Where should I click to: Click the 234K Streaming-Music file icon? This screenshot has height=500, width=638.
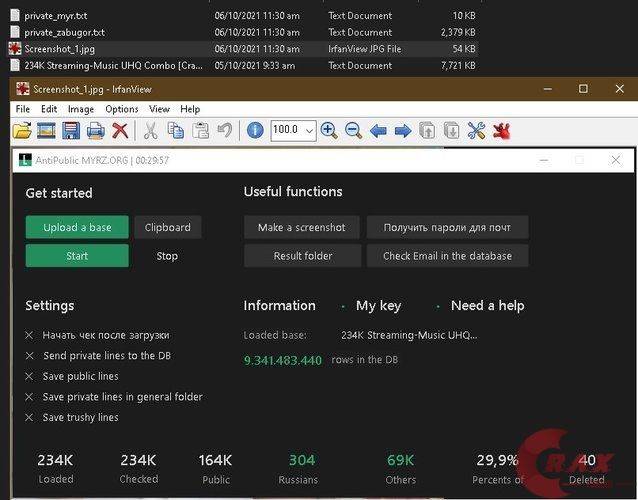pyautogui.click(x=15, y=65)
